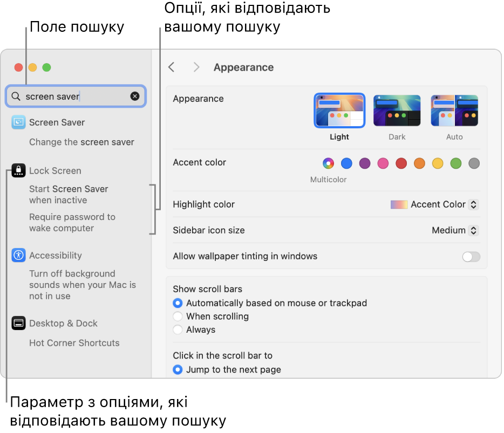Viewport: 504px width, 433px height.
Task: Choose the red accent color
Action: point(401,163)
